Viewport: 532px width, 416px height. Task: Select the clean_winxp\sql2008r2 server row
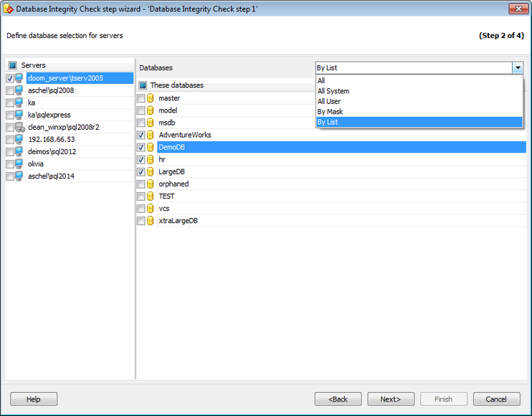tap(80, 127)
